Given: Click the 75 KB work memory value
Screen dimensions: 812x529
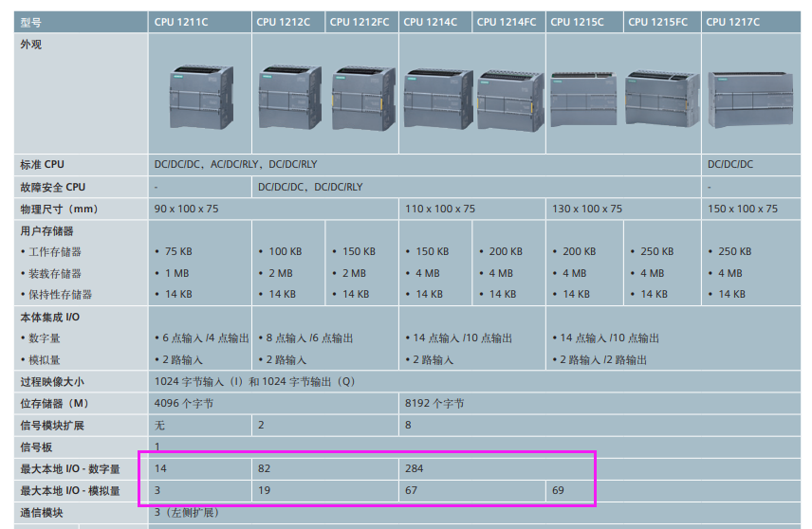Looking at the screenshot, I should [x=178, y=251].
